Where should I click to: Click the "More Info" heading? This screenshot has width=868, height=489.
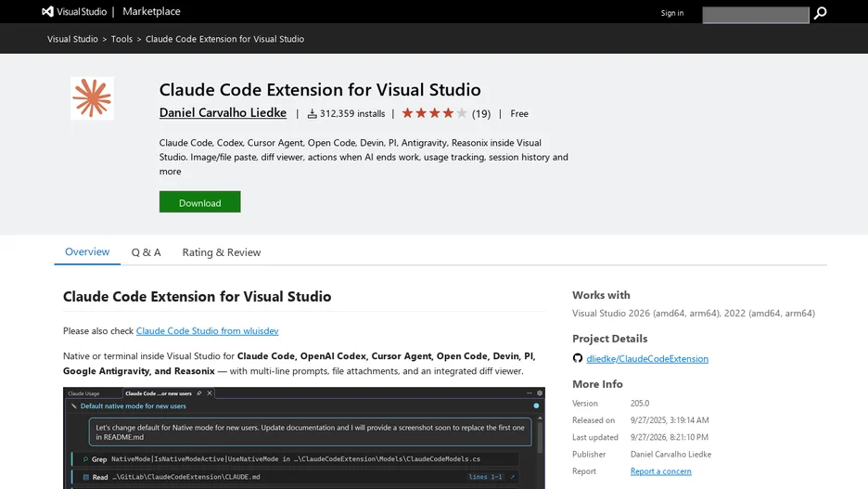pyautogui.click(x=597, y=384)
